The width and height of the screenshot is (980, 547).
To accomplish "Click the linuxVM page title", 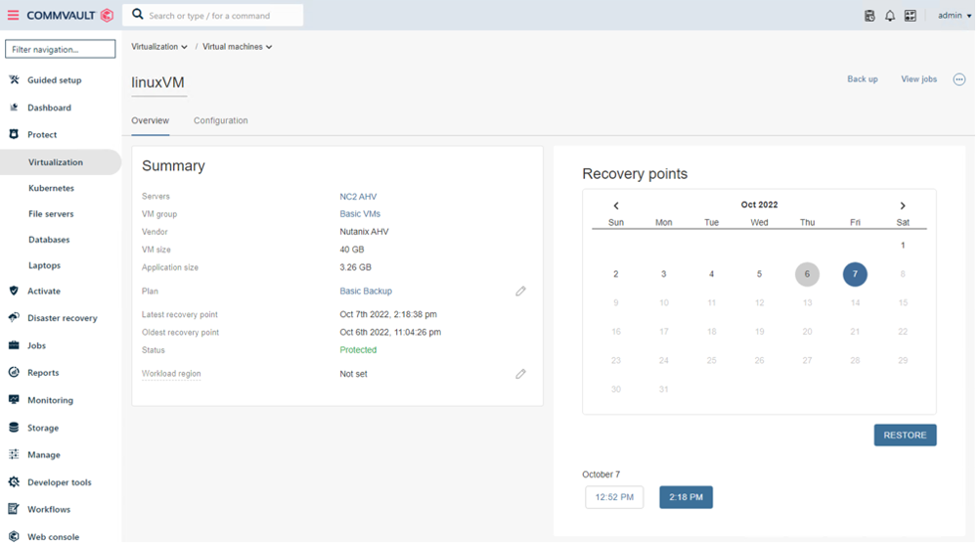I will click(158, 82).
